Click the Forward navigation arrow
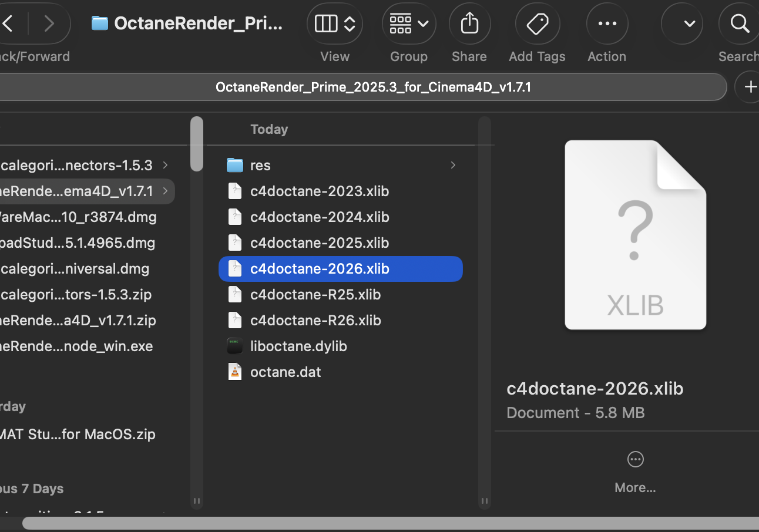Viewport: 759px width, 532px height. pos(49,24)
